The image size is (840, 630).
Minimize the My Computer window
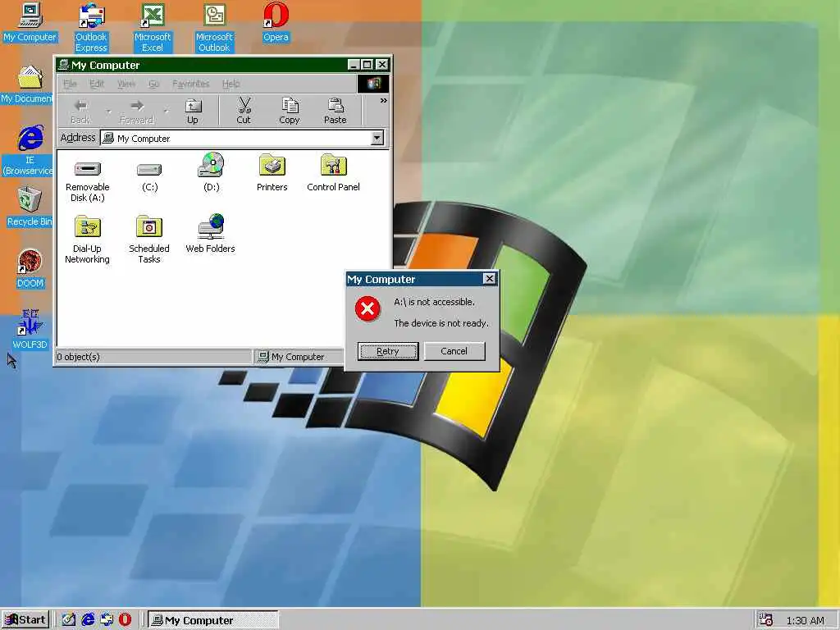(353, 65)
